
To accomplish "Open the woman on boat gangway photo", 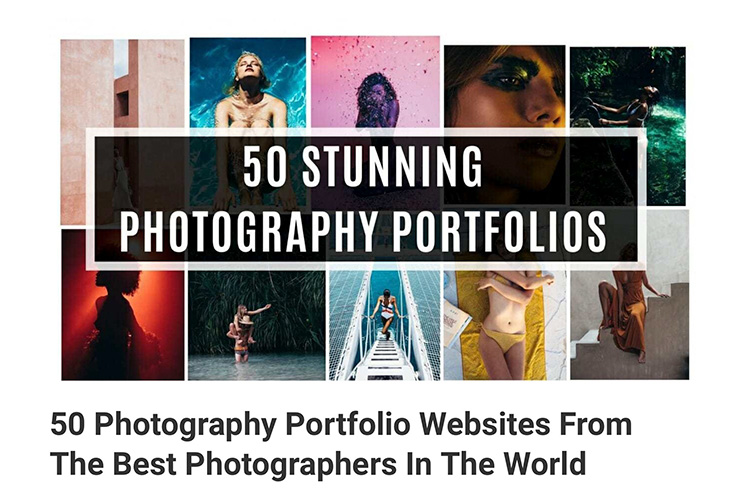I will pyautogui.click(x=385, y=325).
